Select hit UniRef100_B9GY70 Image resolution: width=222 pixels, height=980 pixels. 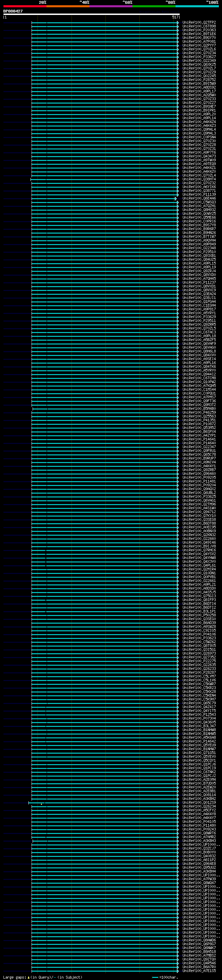click(x=199, y=38)
